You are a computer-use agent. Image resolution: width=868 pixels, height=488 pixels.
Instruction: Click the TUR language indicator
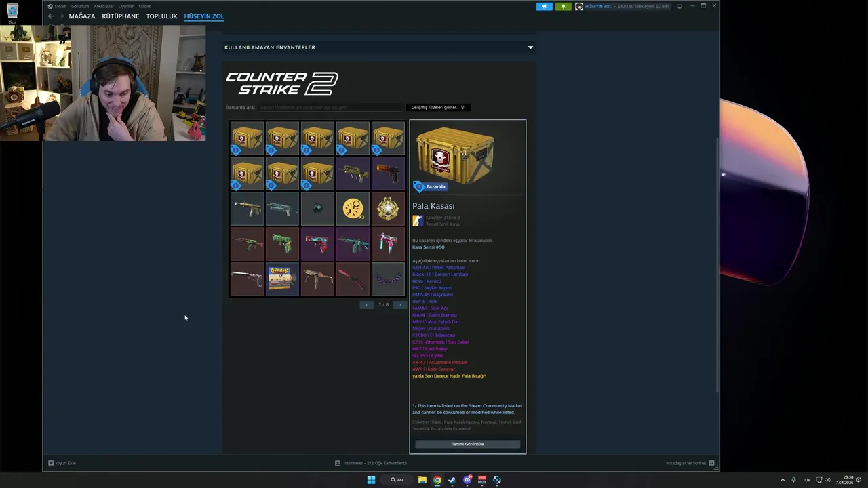coord(807,480)
